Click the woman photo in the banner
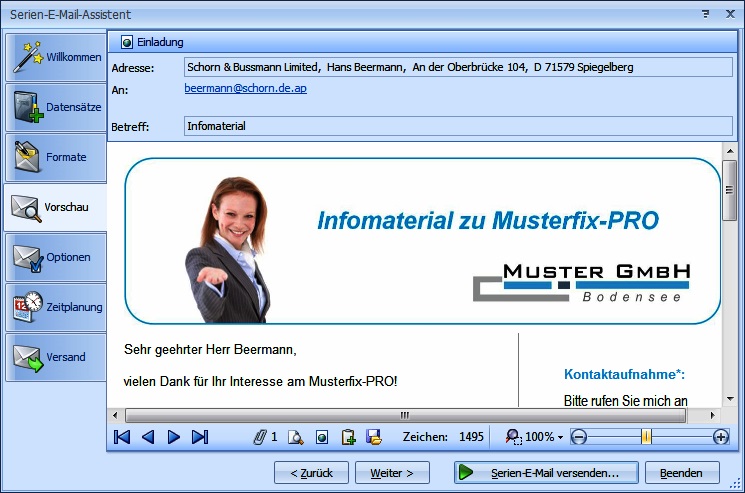The height and width of the screenshot is (493, 745). (227, 249)
